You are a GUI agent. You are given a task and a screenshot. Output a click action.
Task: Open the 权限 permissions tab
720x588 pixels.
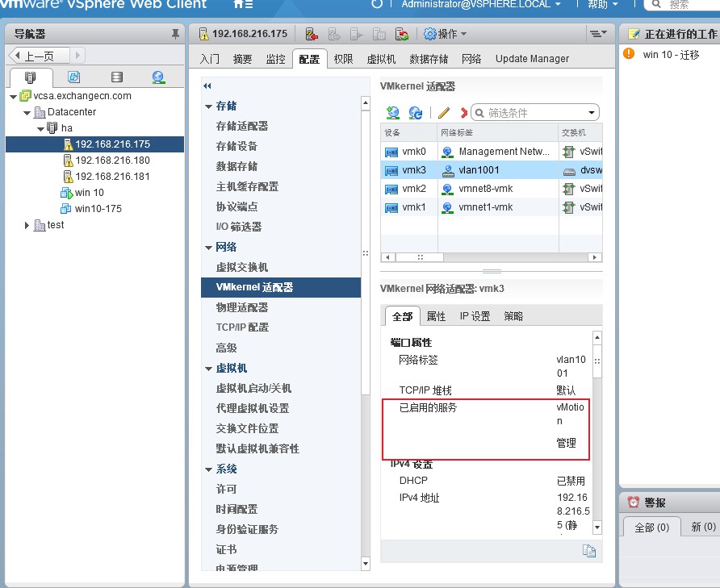(x=343, y=59)
